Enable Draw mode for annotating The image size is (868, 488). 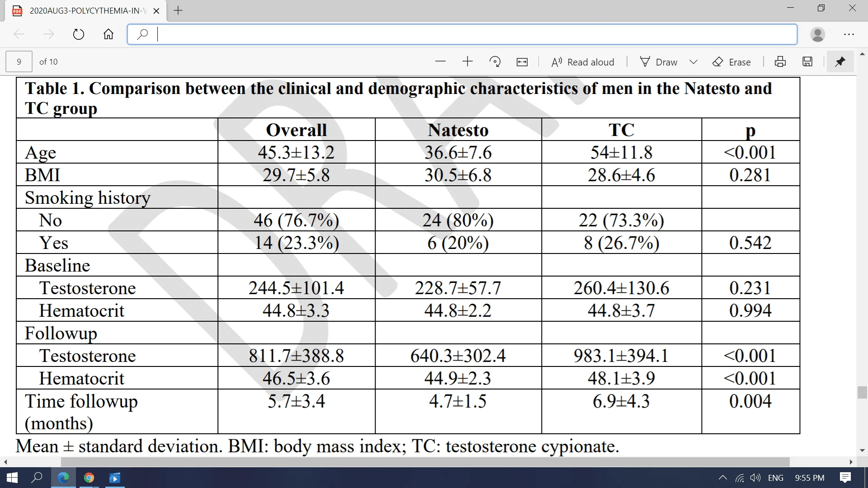click(658, 61)
